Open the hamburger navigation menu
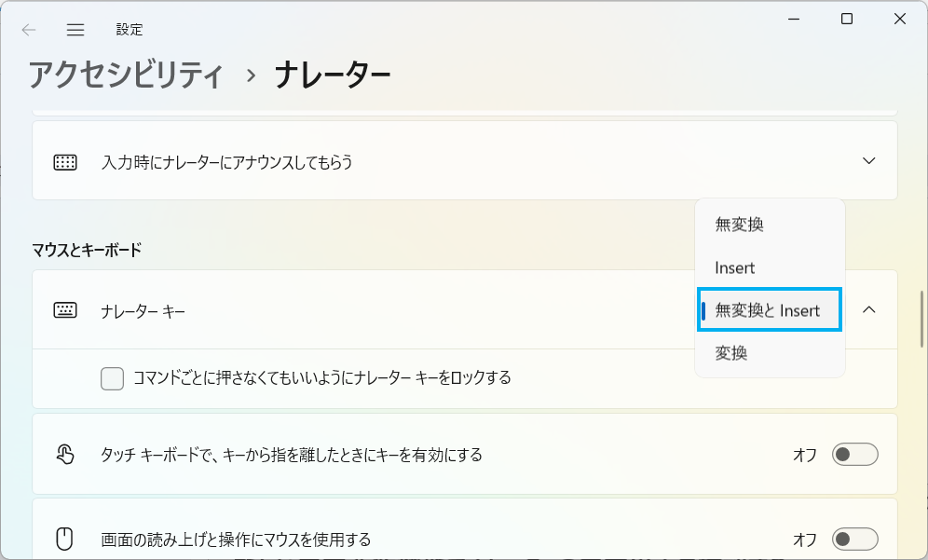The image size is (928, 560). click(75, 30)
